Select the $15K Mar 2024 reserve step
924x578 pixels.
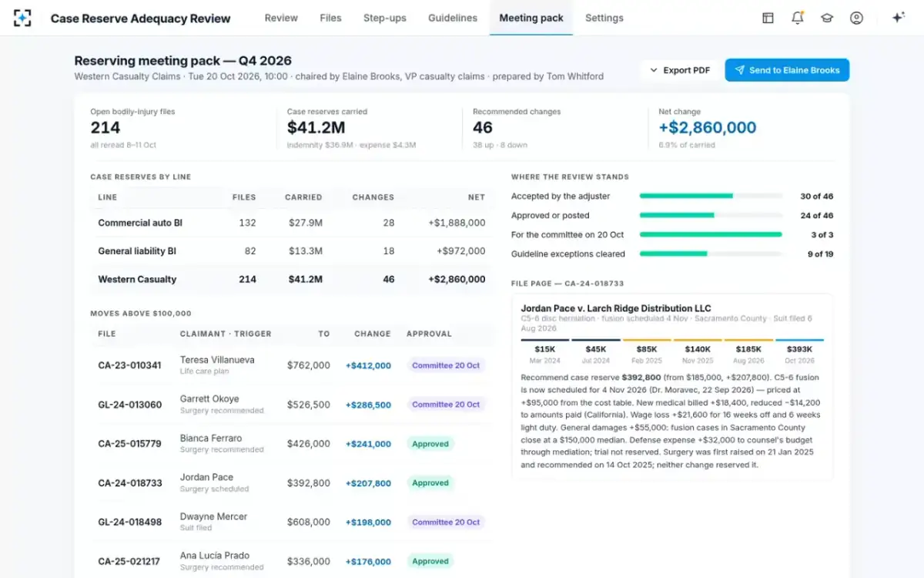pos(545,353)
